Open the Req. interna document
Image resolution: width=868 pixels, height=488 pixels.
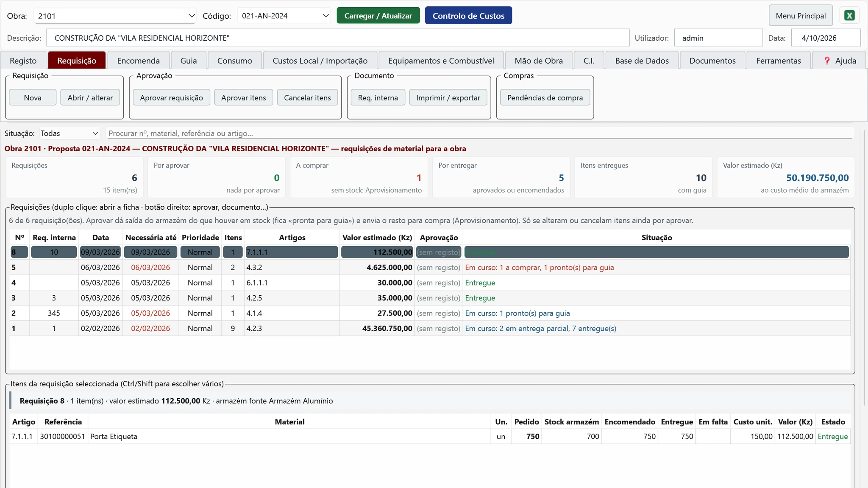[378, 97]
